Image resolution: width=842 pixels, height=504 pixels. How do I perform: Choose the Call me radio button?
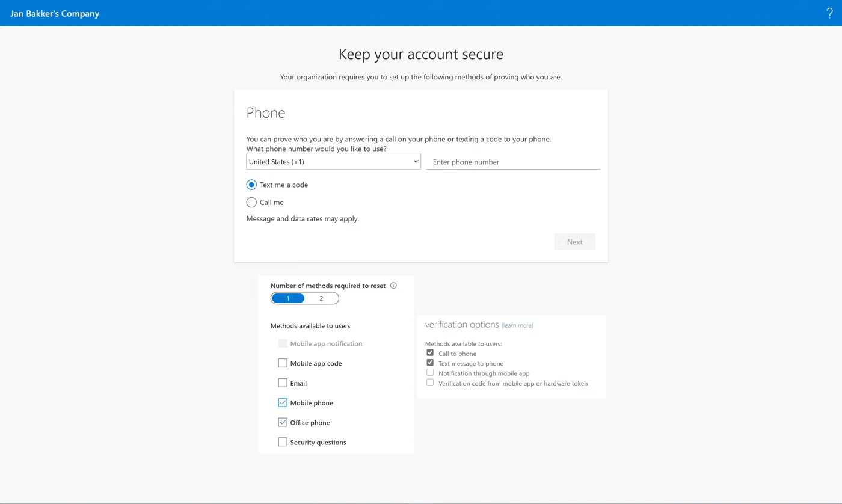pos(251,202)
